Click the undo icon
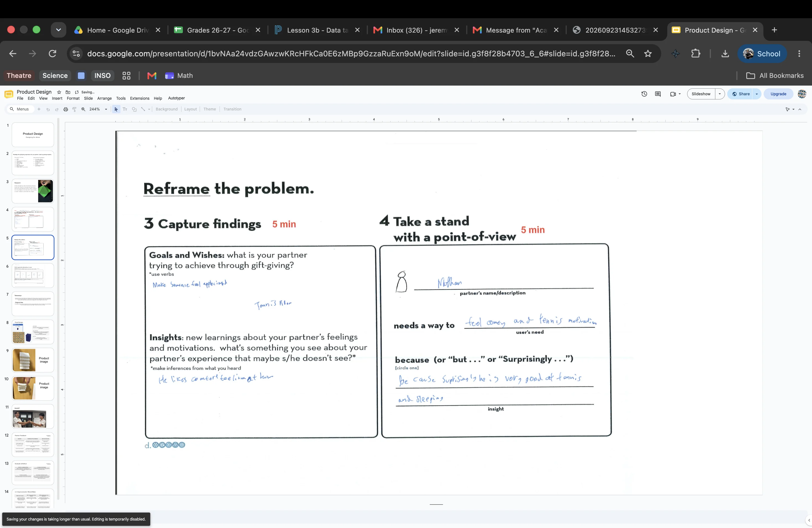812x528 pixels. click(48, 109)
